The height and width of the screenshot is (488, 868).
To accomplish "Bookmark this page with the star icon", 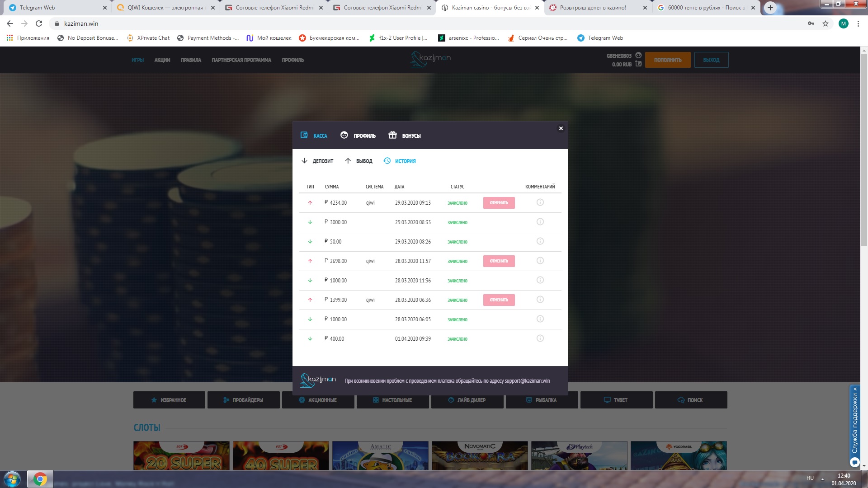I will pyautogui.click(x=825, y=23).
